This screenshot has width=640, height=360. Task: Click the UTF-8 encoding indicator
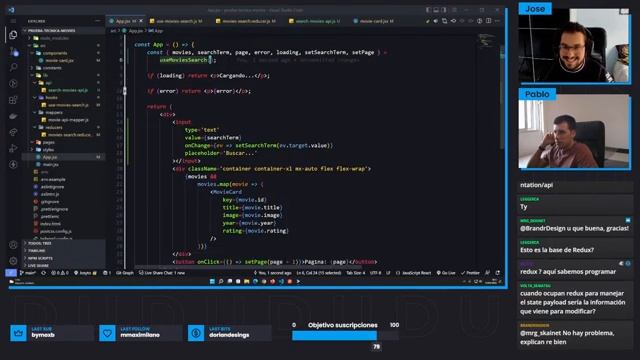point(376,273)
